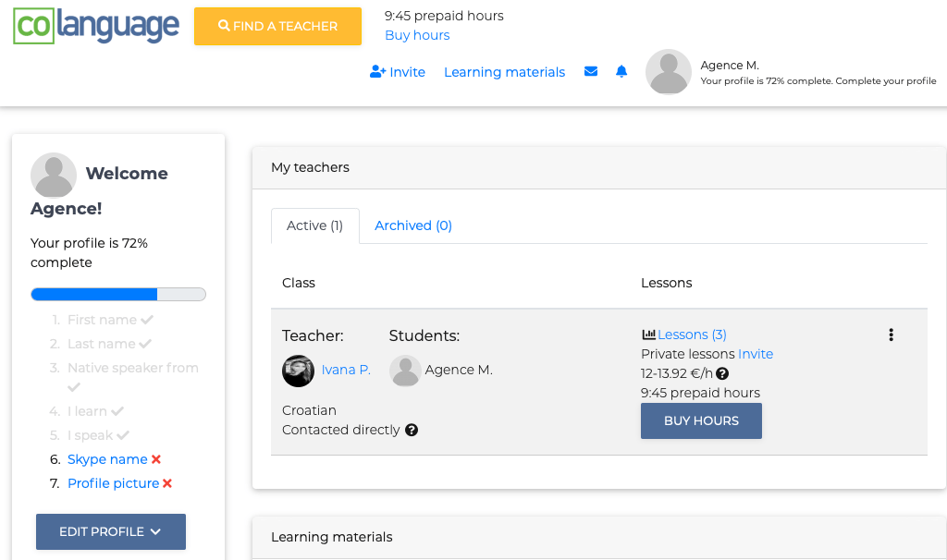Image resolution: width=947 pixels, height=560 pixels.
Task: Select the Active (1) tab
Action: click(314, 225)
